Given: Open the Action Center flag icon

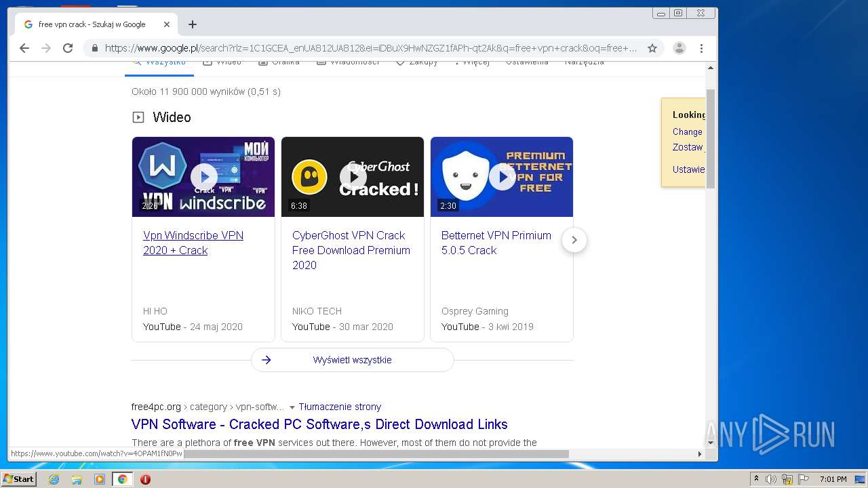Looking at the screenshot, I should tap(804, 479).
